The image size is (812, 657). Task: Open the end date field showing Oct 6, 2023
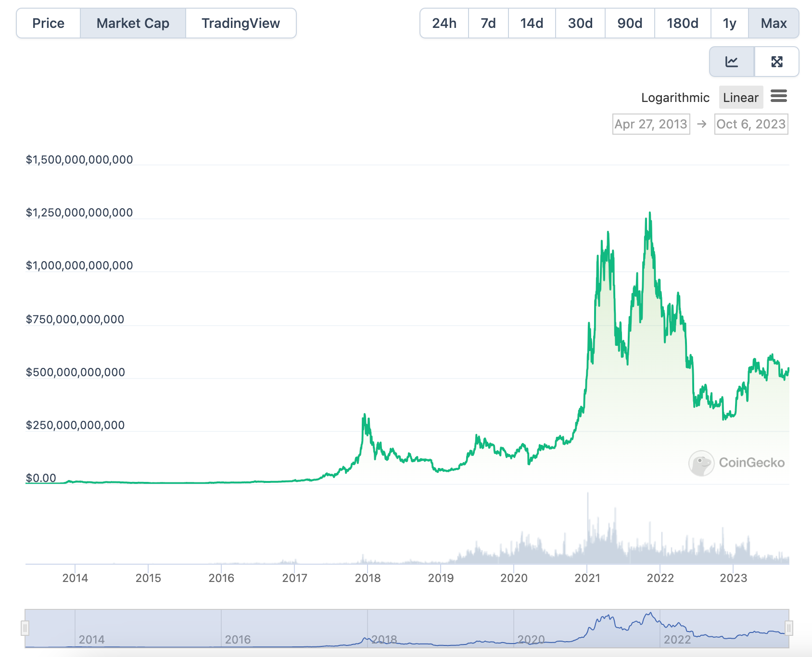coord(751,124)
